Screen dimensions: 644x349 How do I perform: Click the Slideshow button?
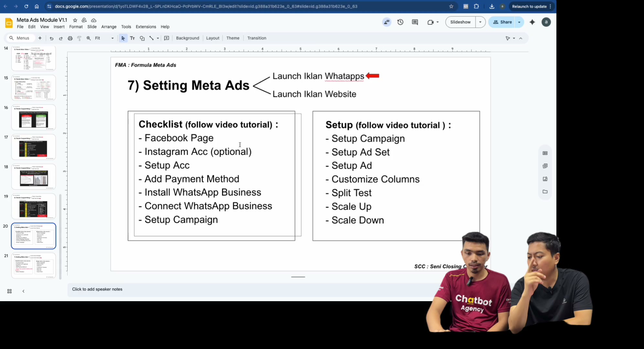[x=460, y=22]
